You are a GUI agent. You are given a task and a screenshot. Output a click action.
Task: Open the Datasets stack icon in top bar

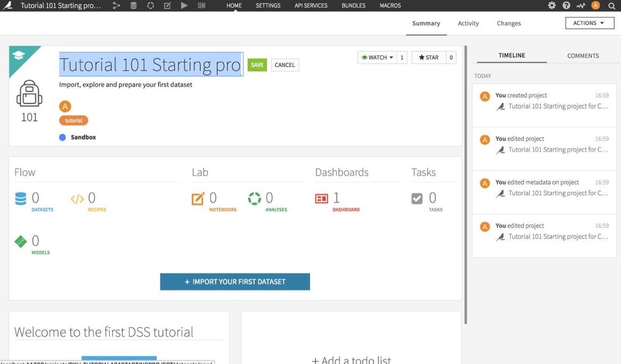(x=134, y=5)
